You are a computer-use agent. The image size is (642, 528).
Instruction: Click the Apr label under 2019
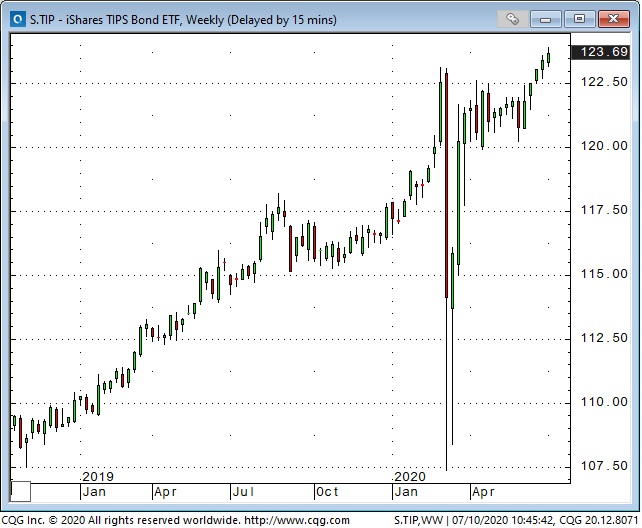click(165, 492)
